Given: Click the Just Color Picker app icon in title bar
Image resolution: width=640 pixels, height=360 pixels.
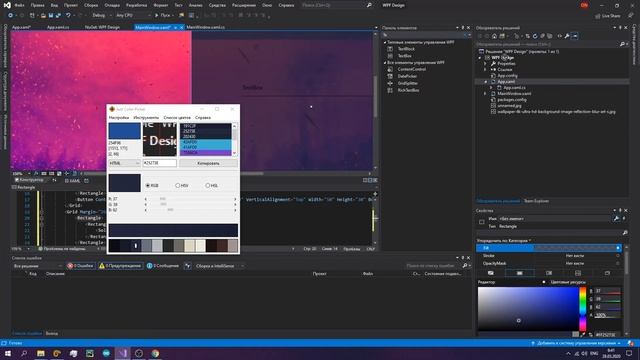Looking at the screenshot, I should pos(112,109).
